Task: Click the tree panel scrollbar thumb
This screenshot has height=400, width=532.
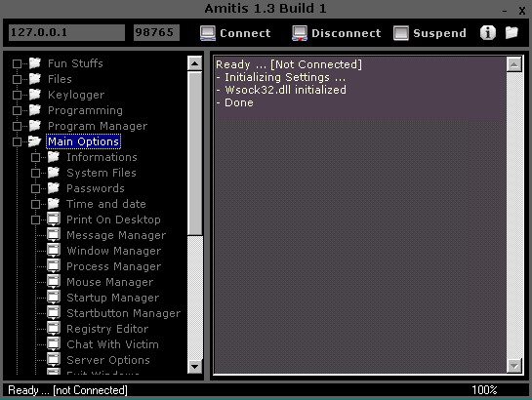Action: click(x=195, y=153)
